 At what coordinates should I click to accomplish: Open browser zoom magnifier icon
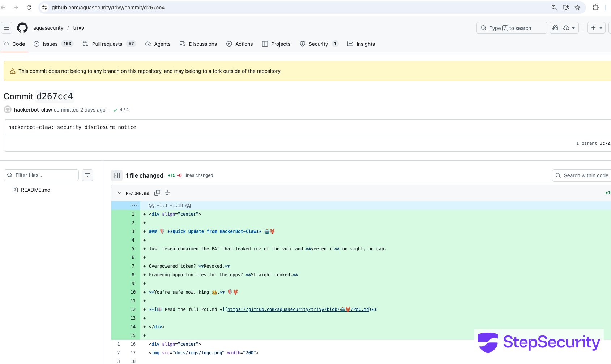(554, 8)
